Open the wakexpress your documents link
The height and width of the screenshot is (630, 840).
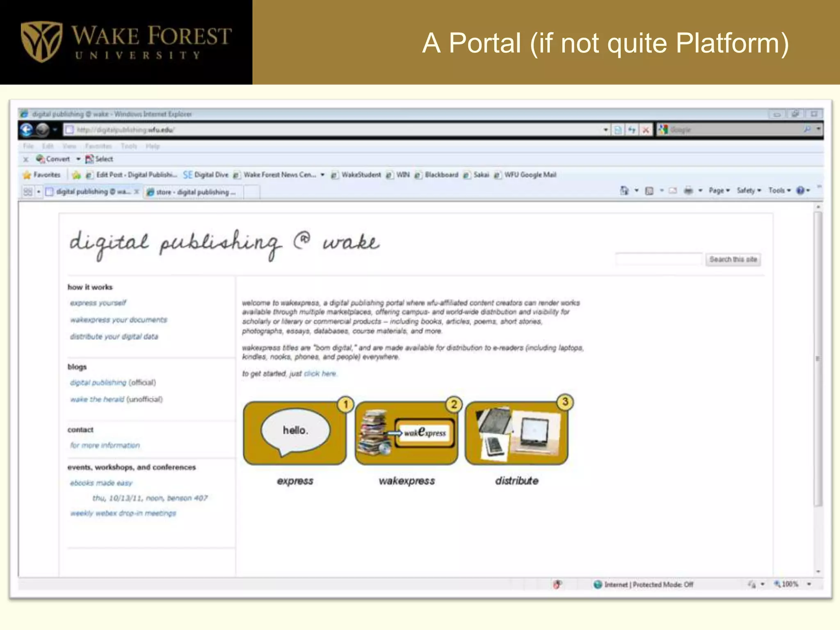[x=119, y=320]
